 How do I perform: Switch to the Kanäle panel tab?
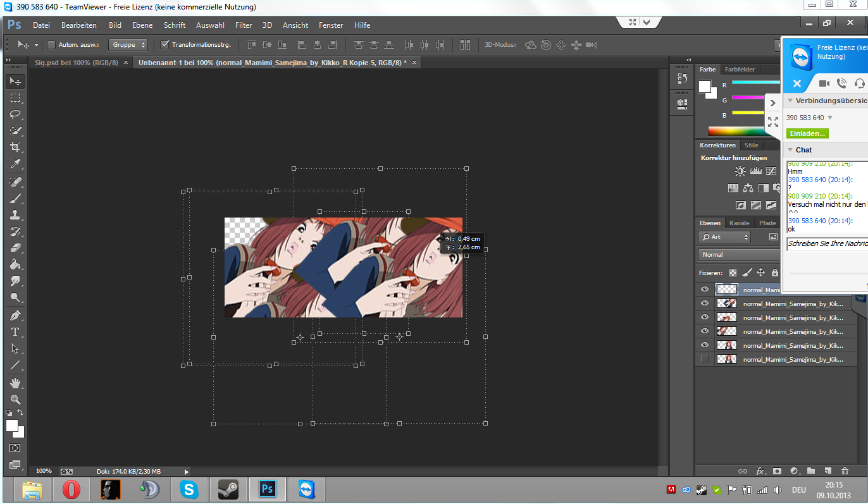tap(739, 223)
